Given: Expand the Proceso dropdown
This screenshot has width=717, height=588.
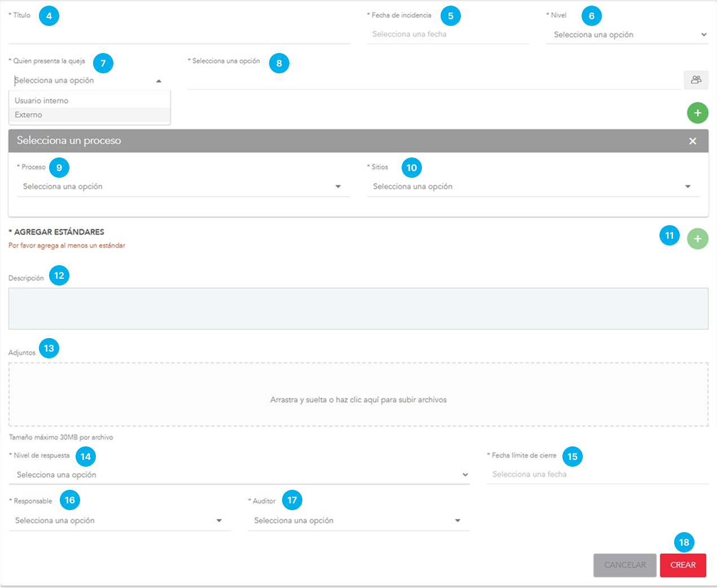Looking at the screenshot, I should click(183, 187).
